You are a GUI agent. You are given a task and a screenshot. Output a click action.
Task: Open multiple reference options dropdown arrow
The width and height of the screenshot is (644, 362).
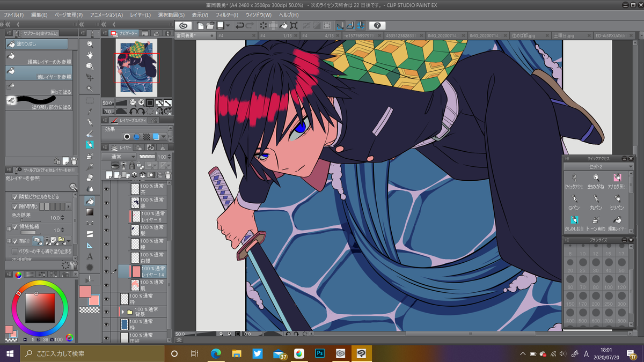[x=68, y=241]
